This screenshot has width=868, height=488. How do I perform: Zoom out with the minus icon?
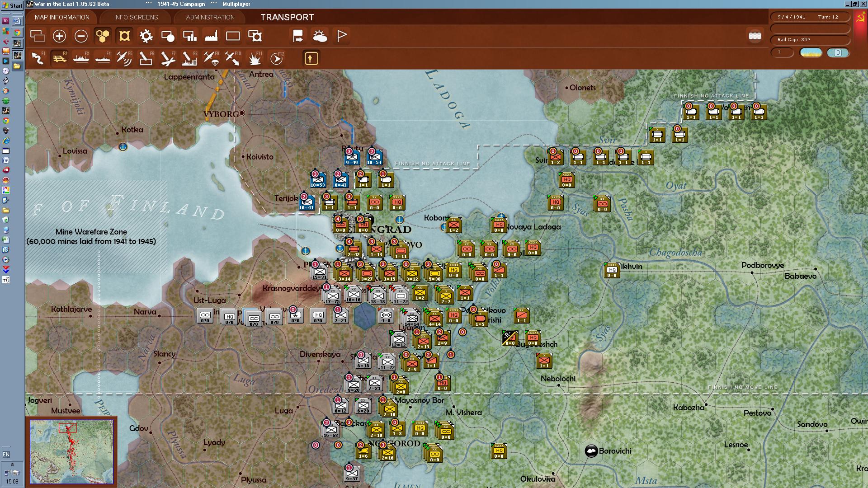coord(81,36)
